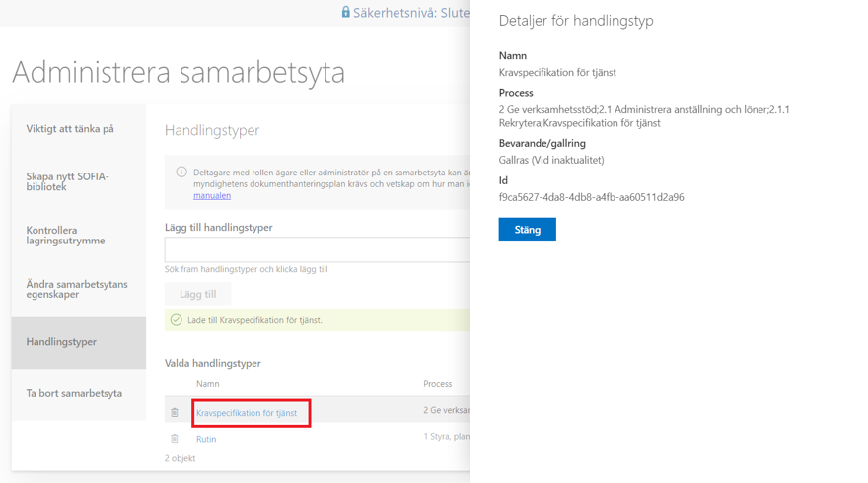Open the Kravspecifikation för tjänst link
Image resolution: width=868 pixels, height=483 pixels.
coord(247,413)
